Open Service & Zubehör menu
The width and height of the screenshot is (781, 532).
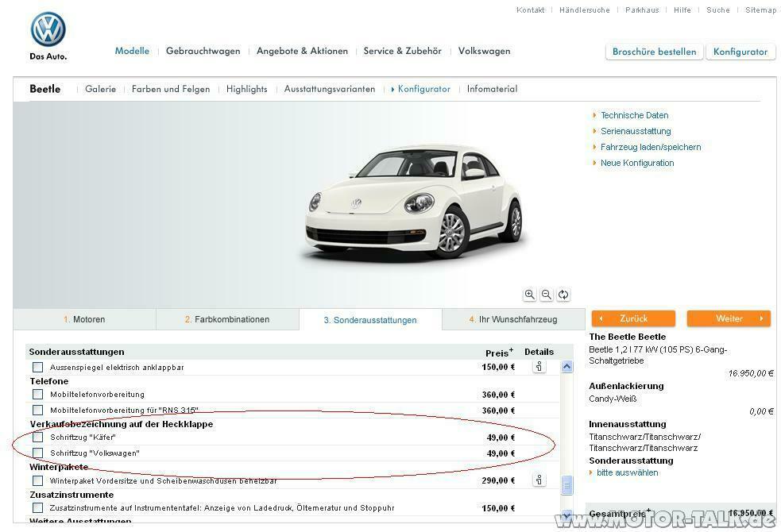tap(403, 51)
